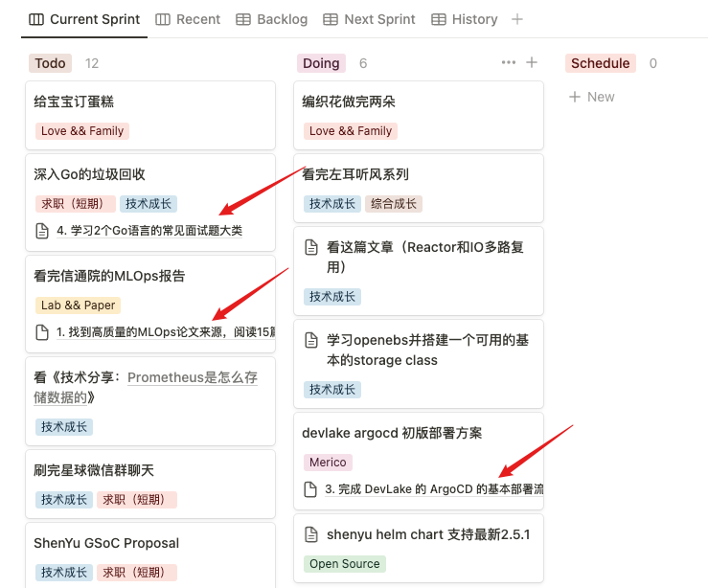
Task: Click page icon next to Go语言 sub-item
Action: coord(41,231)
